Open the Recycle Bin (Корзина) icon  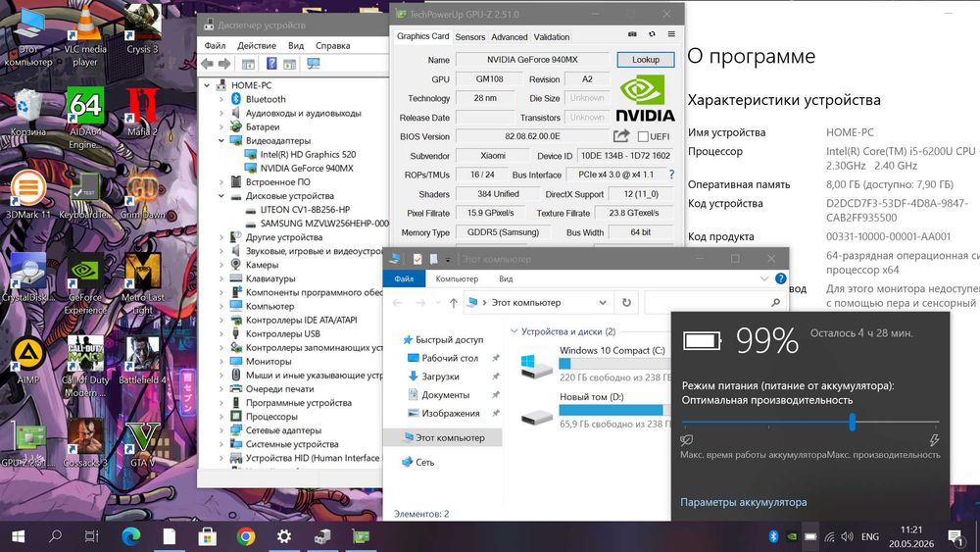pos(27,113)
